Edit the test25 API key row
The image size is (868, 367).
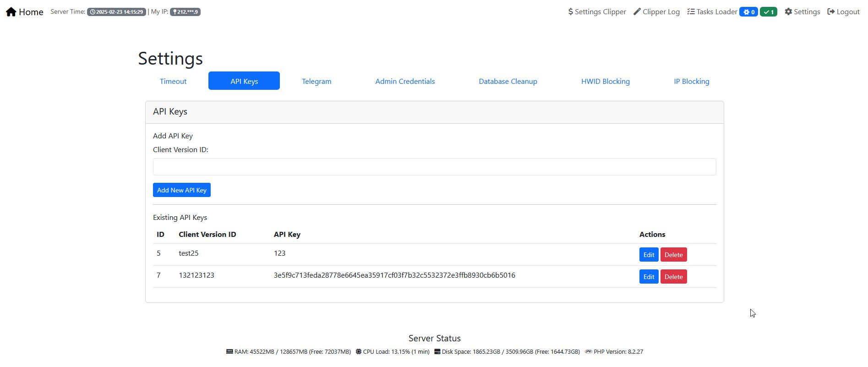[x=649, y=255]
